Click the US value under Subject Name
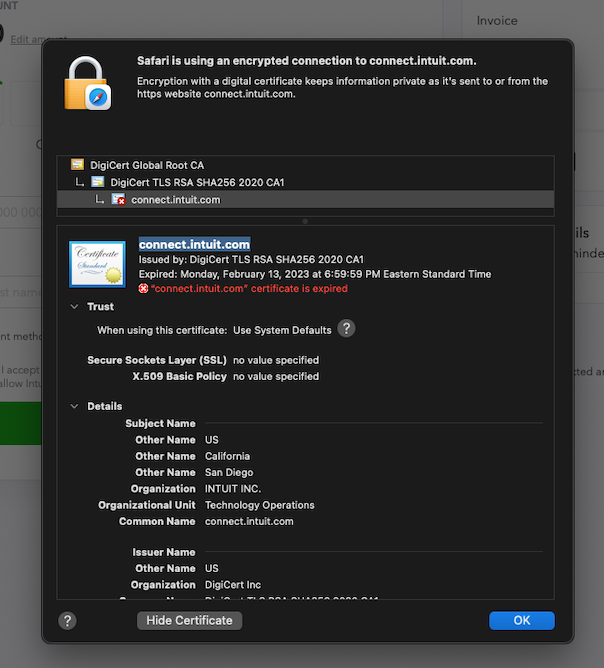 (212, 440)
